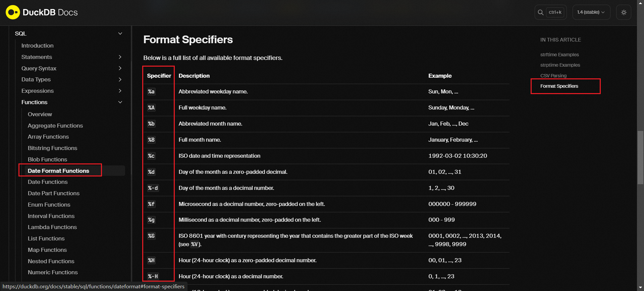Click the DuckDB duck logo icon

point(13,12)
